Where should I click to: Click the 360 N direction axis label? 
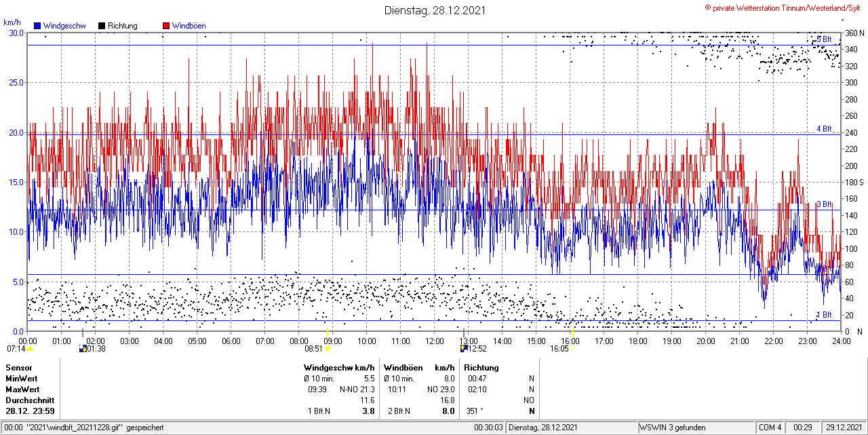click(x=854, y=33)
